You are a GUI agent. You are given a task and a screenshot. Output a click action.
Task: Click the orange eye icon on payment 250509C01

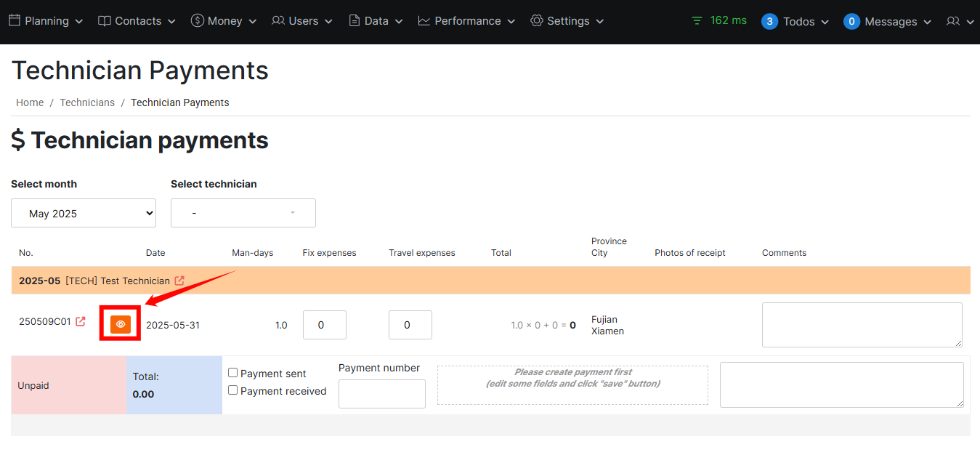click(x=120, y=323)
